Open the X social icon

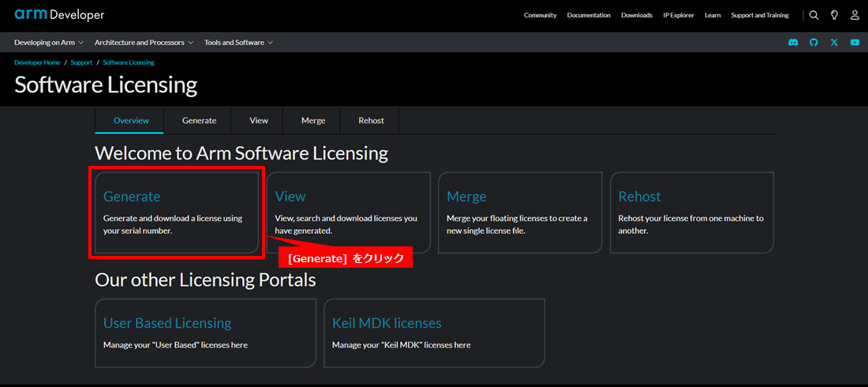834,42
